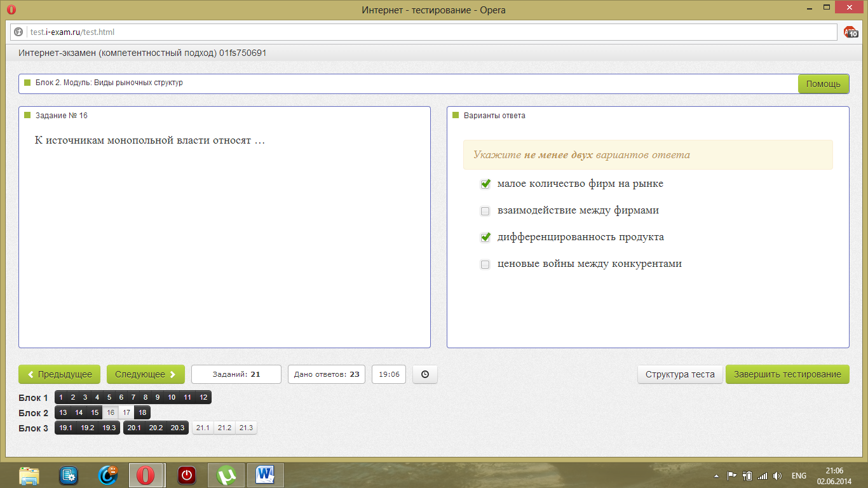The image size is (868, 488).
Task: Switch to the Opera taskbar icon
Action: click(x=147, y=475)
